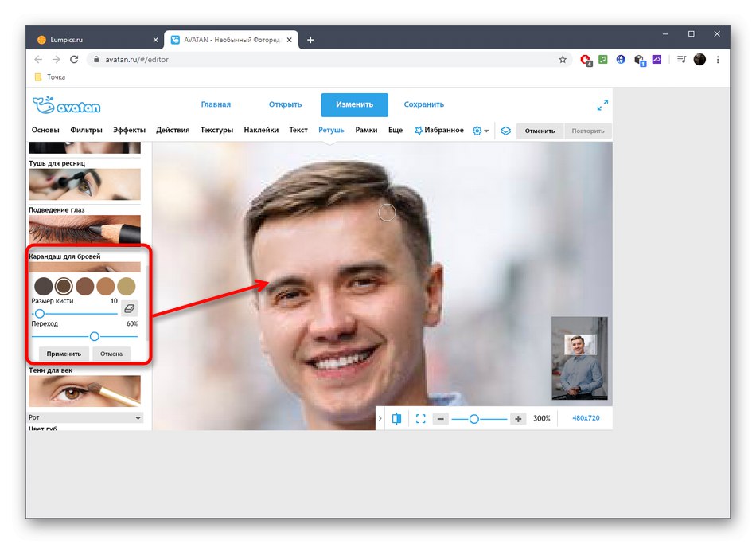This screenshot has height=544, width=756.
Task: Click the Отменить undo button
Action: coord(540,131)
